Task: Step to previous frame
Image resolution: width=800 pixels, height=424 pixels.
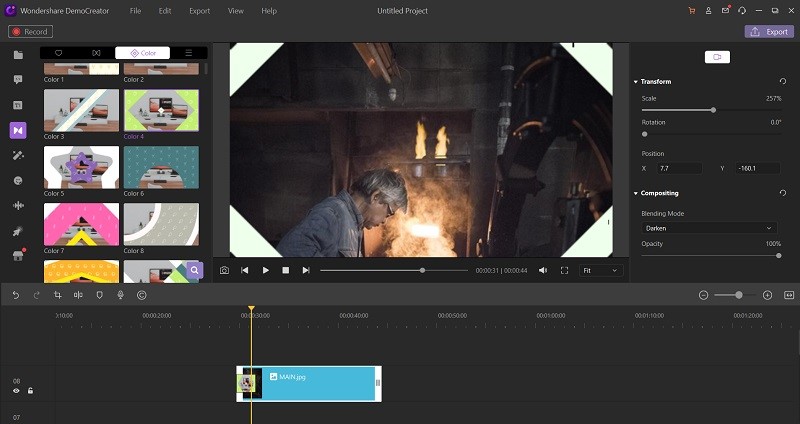Action: 245,270
